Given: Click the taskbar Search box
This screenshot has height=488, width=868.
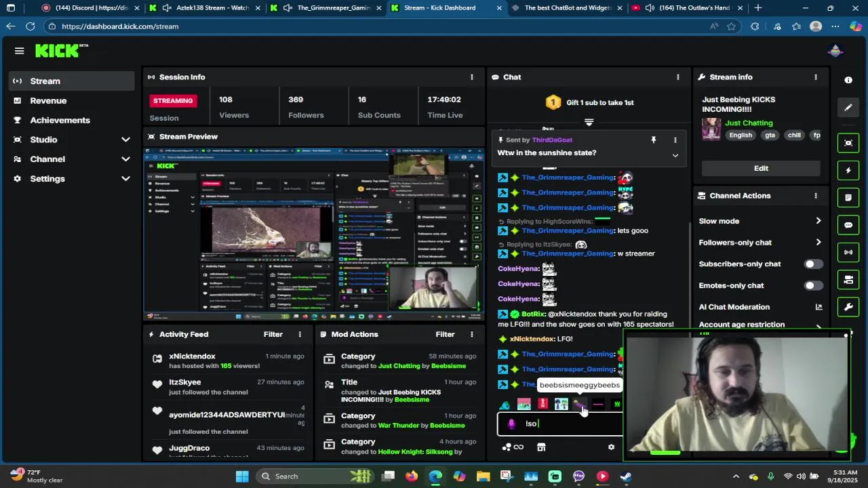Looking at the screenshot, I should click(315, 476).
